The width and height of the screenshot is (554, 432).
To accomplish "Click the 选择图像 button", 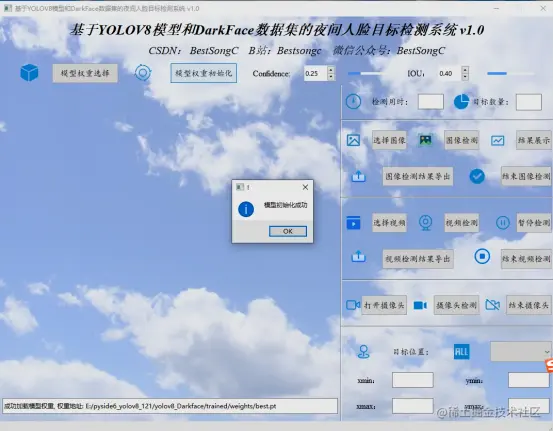I will click(389, 140).
